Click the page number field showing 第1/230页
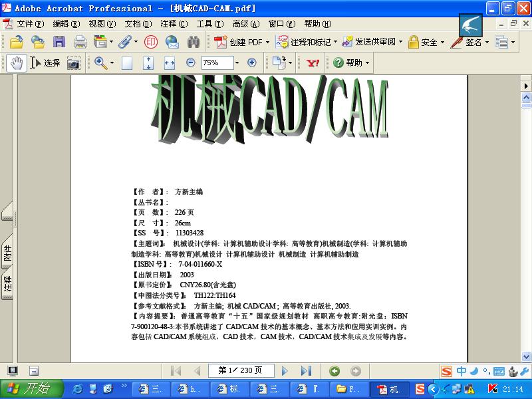Screen dimensions: 532x399 (241, 371)
